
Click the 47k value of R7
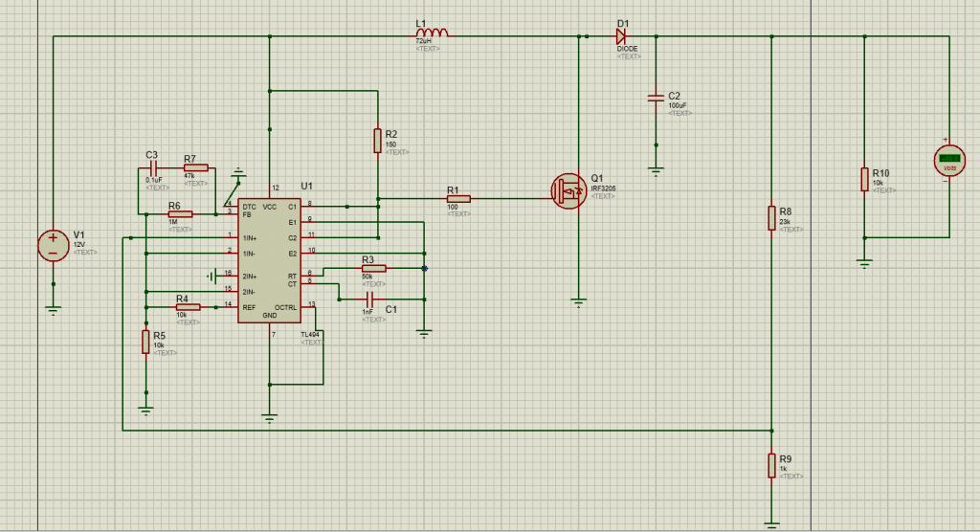189,176
